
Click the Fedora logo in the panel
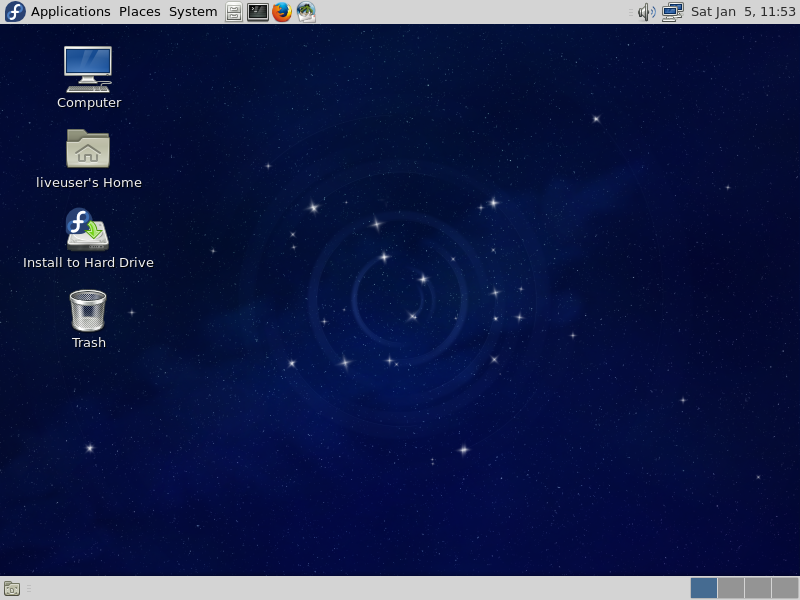click(15, 12)
